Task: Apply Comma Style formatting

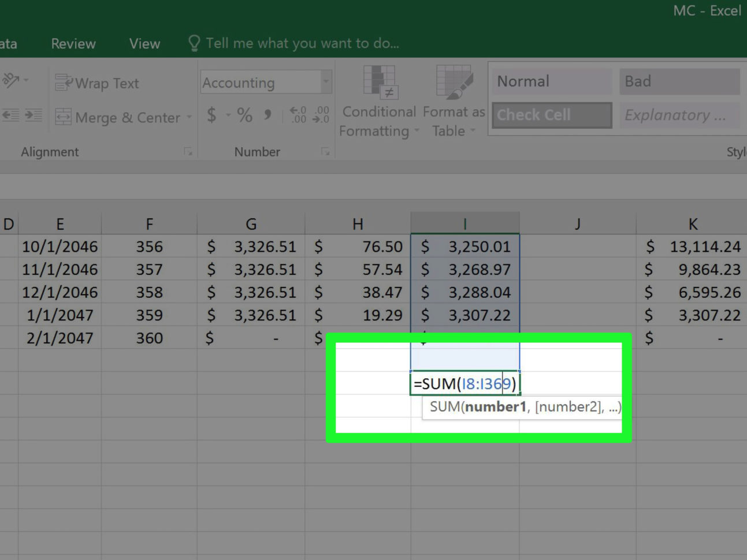Action: pyautogui.click(x=267, y=115)
